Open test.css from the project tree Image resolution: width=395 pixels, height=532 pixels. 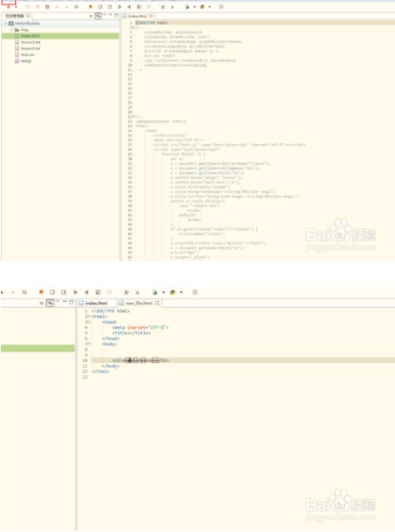[25, 54]
